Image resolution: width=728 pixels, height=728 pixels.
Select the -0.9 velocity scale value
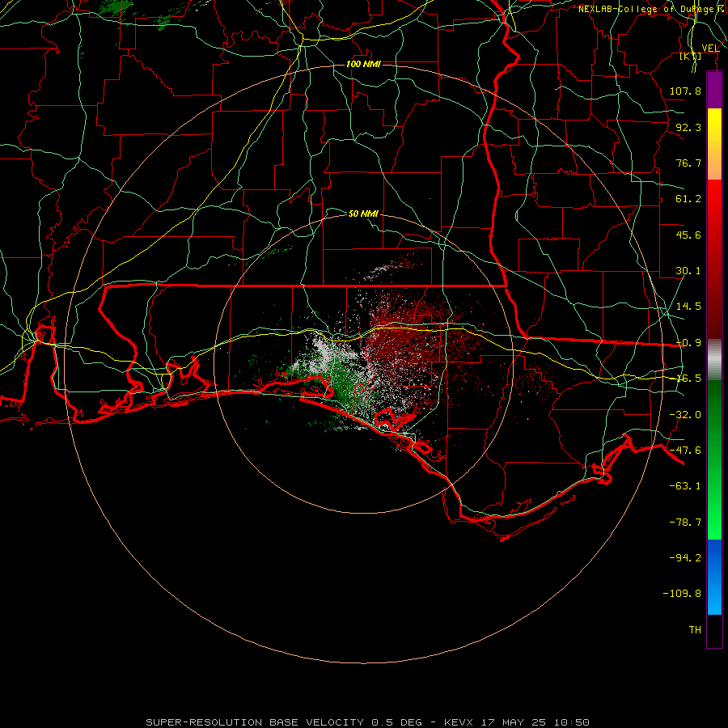pyautogui.click(x=688, y=343)
